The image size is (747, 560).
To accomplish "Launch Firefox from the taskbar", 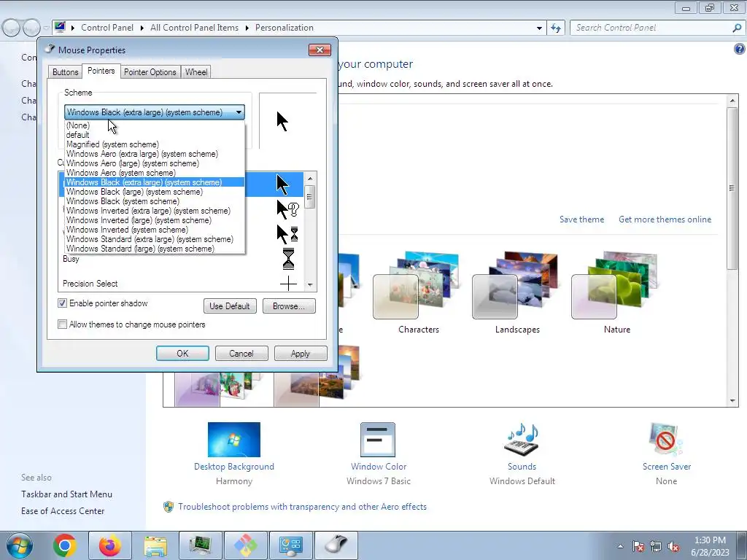I will [x=110, y=545].
